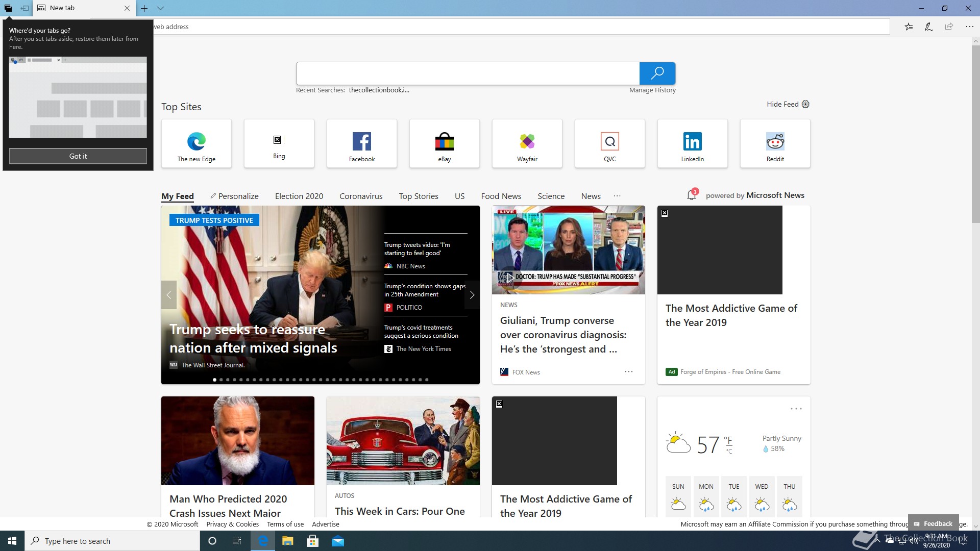Open This Week in Cars article
Screen dimensions: 980x551
pos(400,511)
